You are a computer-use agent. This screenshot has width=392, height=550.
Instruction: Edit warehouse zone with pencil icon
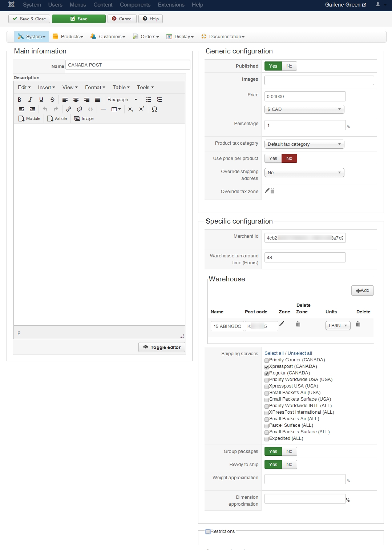[x=282, y=324]
